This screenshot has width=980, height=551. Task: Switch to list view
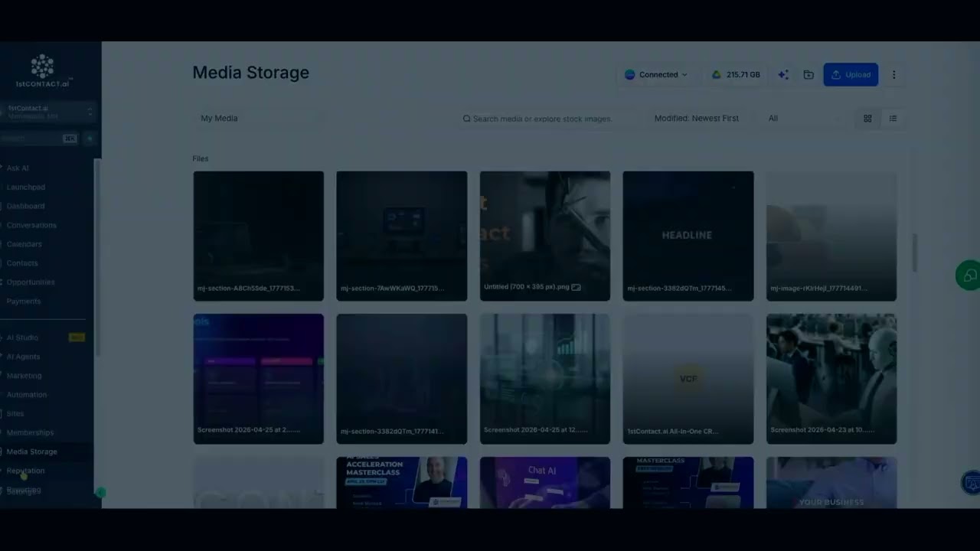tap(893, 119)
